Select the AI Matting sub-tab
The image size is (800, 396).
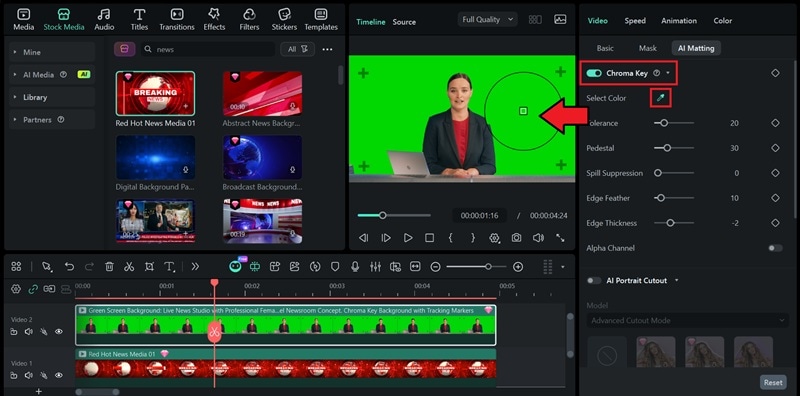[x=696, y=48]
